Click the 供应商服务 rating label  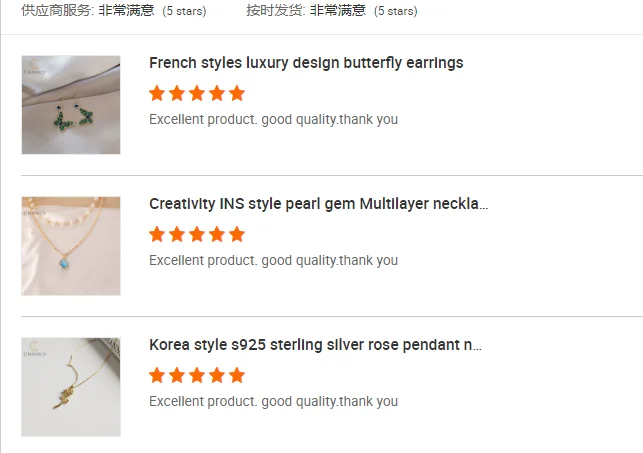tap(57, 11)
